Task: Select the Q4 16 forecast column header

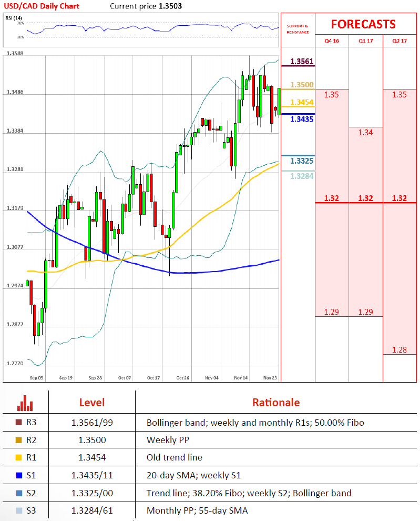Action: click(332, 41)
